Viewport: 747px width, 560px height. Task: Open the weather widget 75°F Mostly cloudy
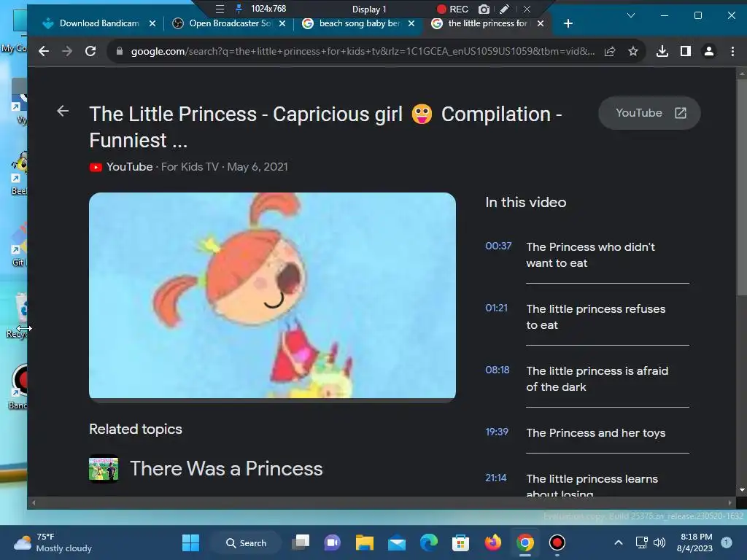(53, 542)
